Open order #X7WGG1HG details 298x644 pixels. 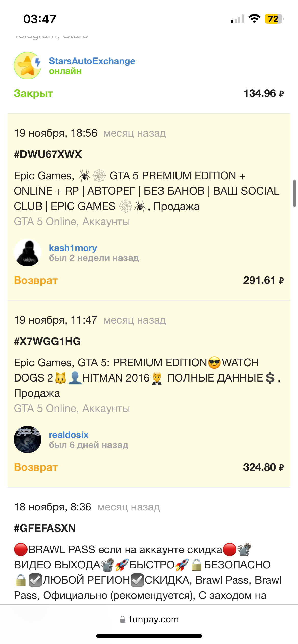click(x=47, y=341)
